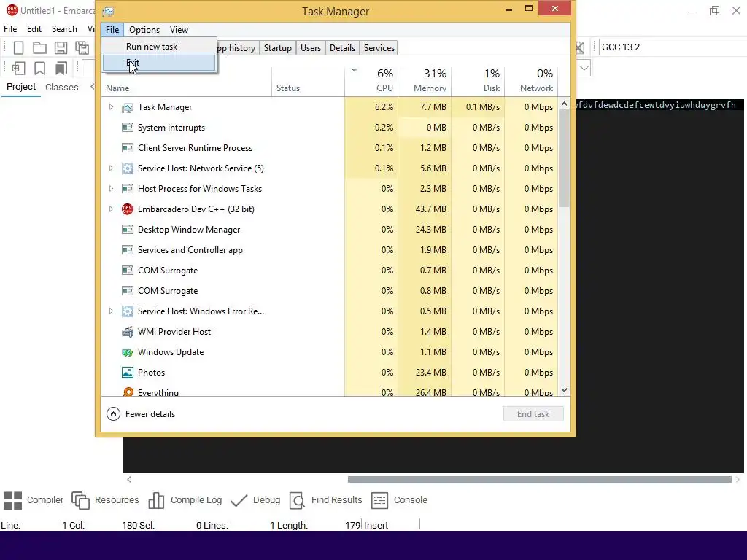Open Dev-C++ Edit menu
The width and height of the screenshot is (747, 560).
pos(34,29)
